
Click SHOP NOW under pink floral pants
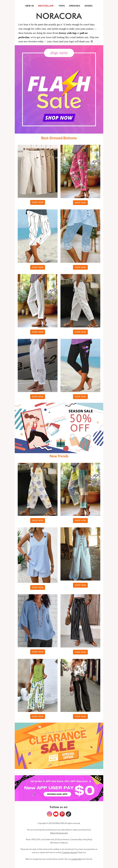(80, 202)
